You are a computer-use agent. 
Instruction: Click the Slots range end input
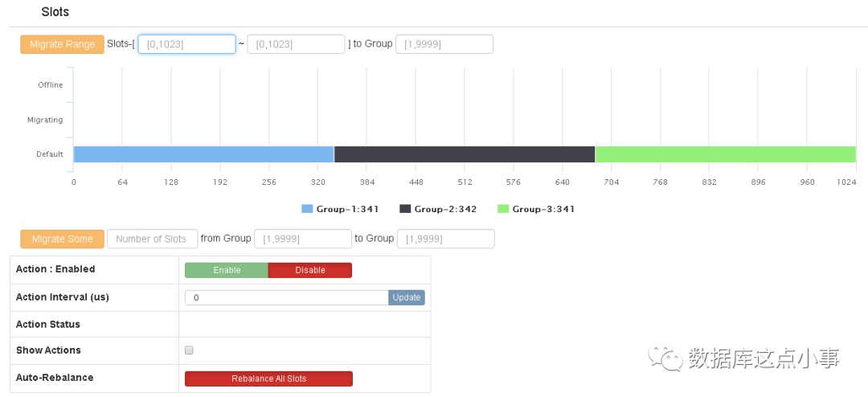(x=296, y=44)
